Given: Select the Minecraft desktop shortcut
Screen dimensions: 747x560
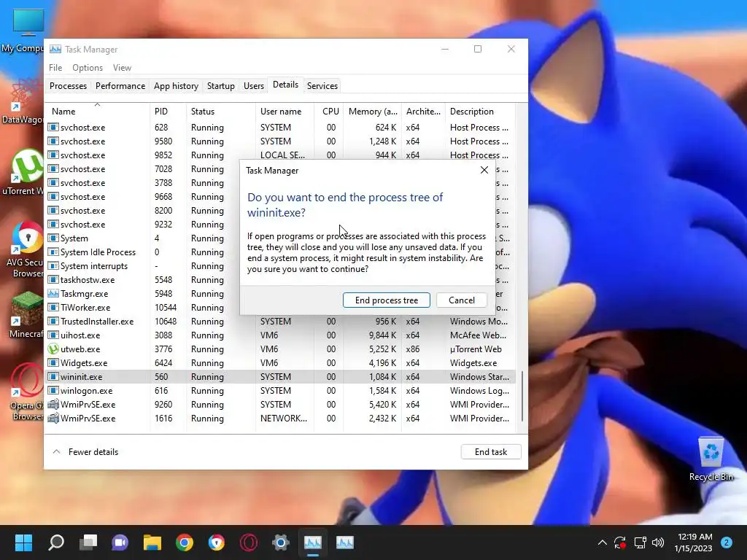Looking at the screenshot, I should click(x=26, y=314).
